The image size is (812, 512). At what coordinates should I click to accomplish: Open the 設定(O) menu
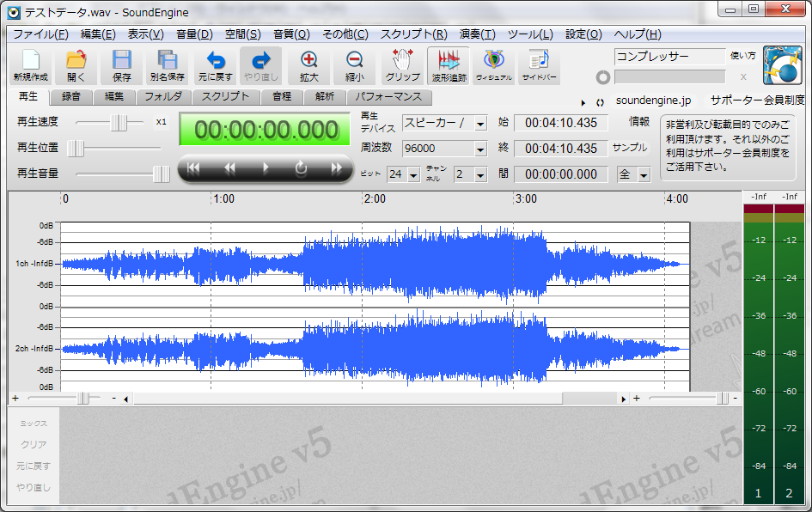[583, 34]
